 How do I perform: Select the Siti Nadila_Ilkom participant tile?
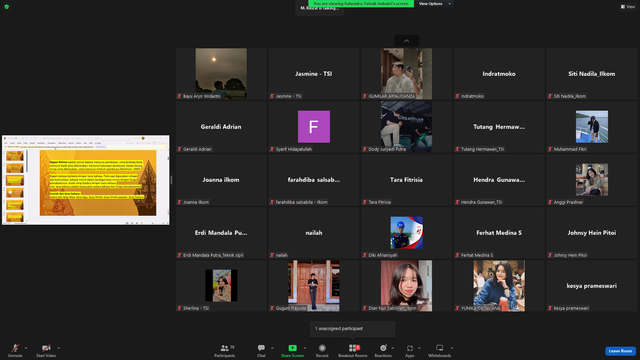592,73
